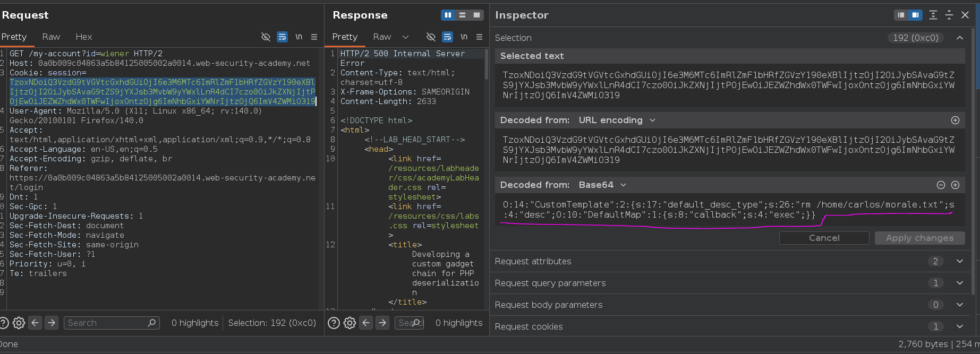Toggle word wrap icon in Response panel
This screenshot has width=980, height=354.
[x=447, y=37]
